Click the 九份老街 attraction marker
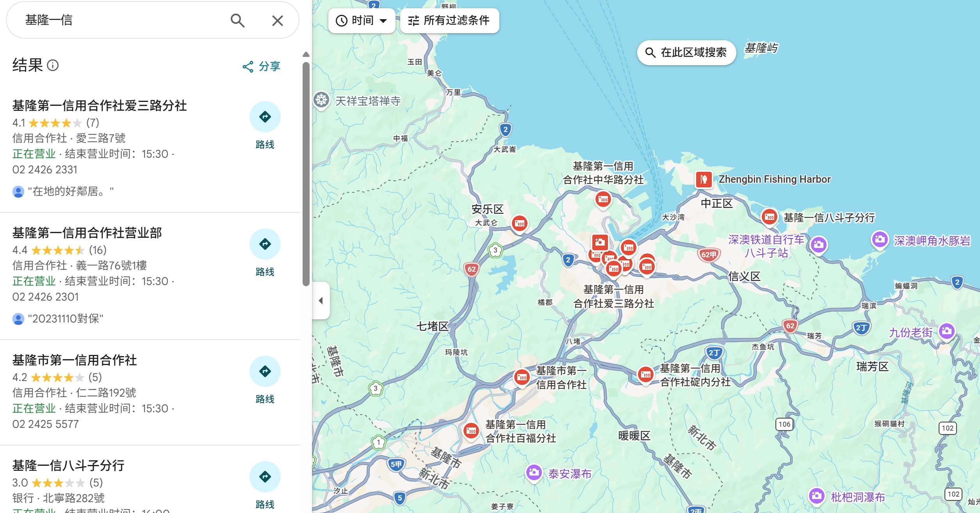This screenshot has width=980, height=513. click(947, 332)
